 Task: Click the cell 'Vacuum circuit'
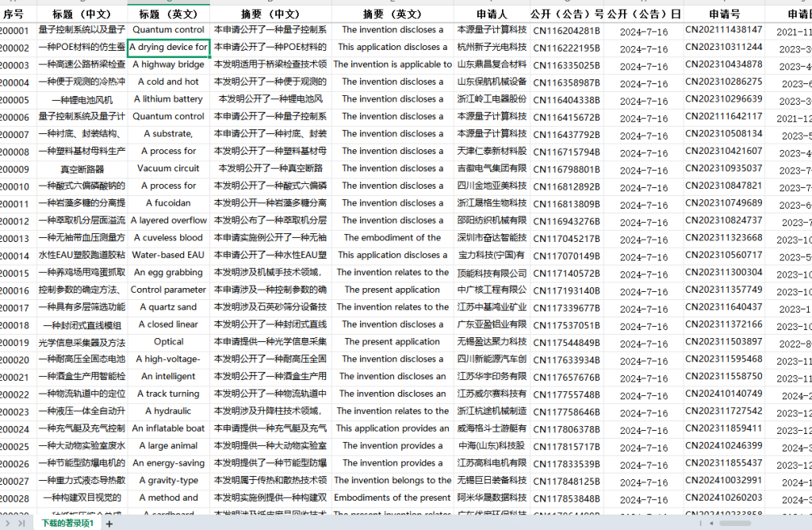click(168, 168)
